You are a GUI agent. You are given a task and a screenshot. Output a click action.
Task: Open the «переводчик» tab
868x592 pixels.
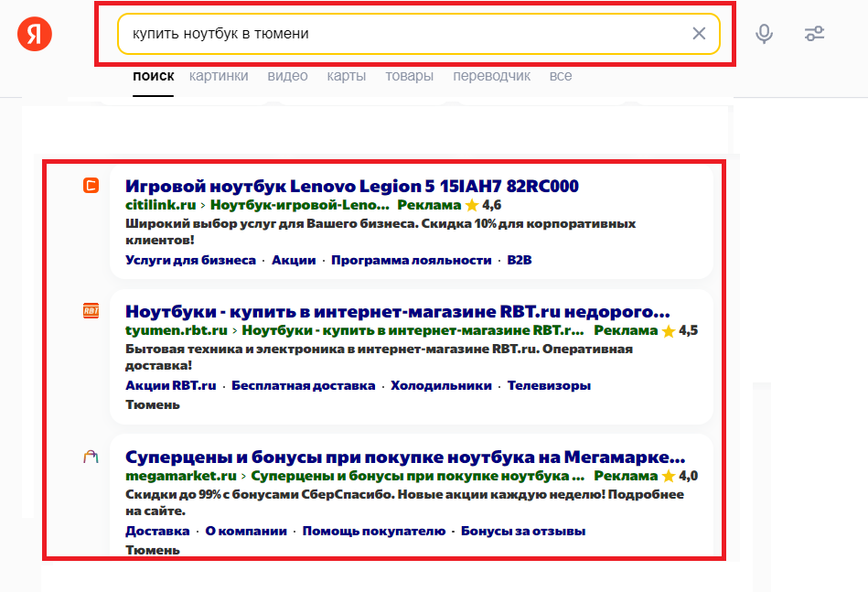491,76
